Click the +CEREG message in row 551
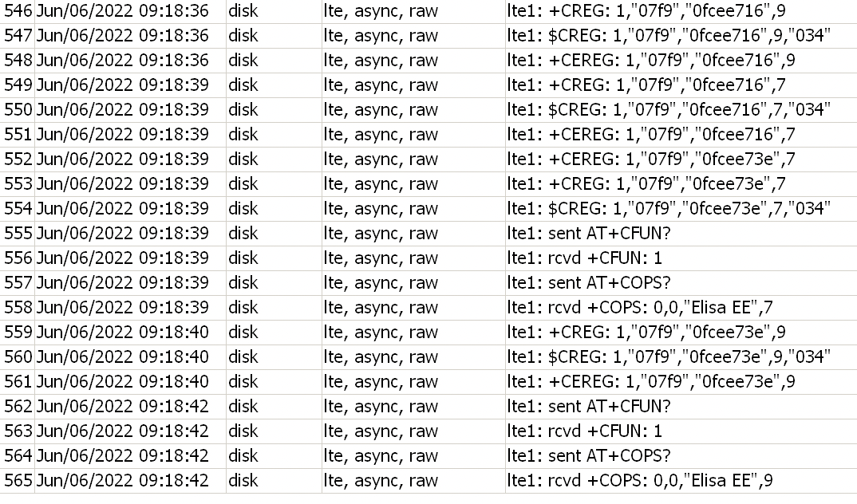This screenshot has height=504, width=857. [651, 135]
